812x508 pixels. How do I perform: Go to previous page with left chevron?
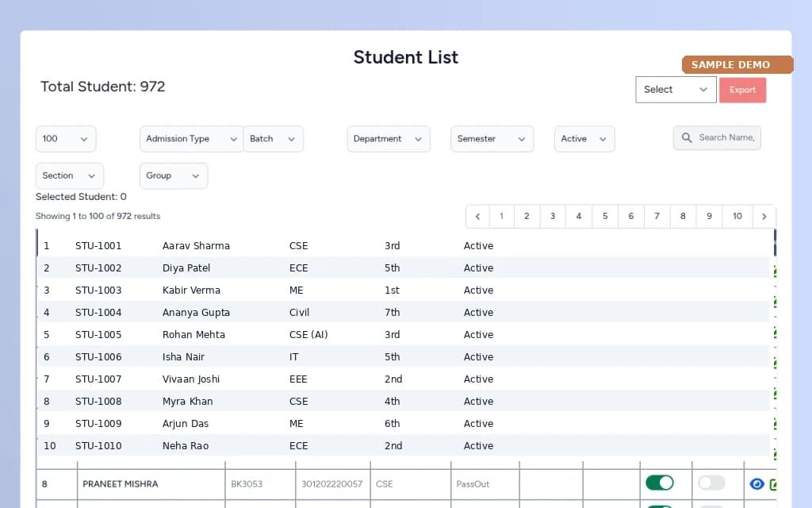point(477,217)
